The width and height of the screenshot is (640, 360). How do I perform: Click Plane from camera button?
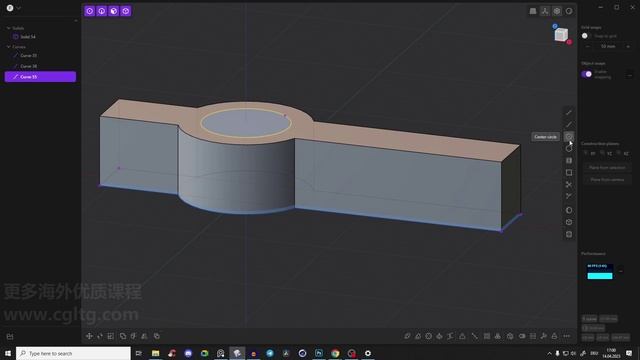(x=607, y=180)
